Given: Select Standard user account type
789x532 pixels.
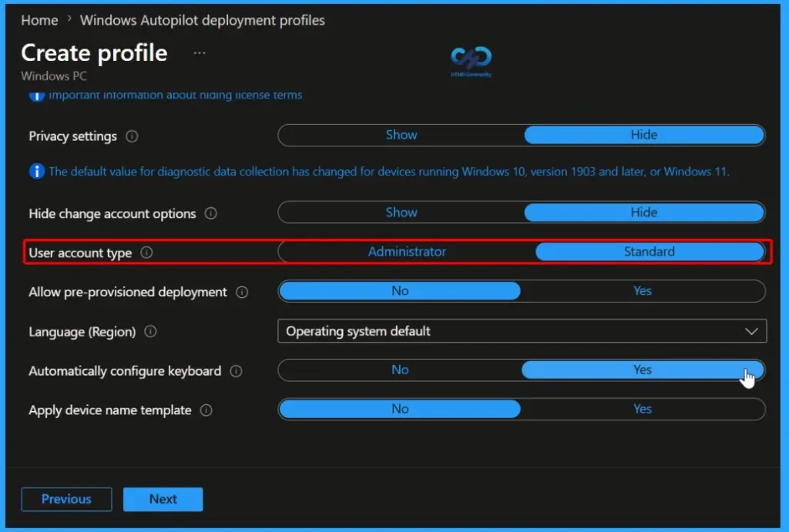Looking at the screenshot, I should (x=650, y=252).
